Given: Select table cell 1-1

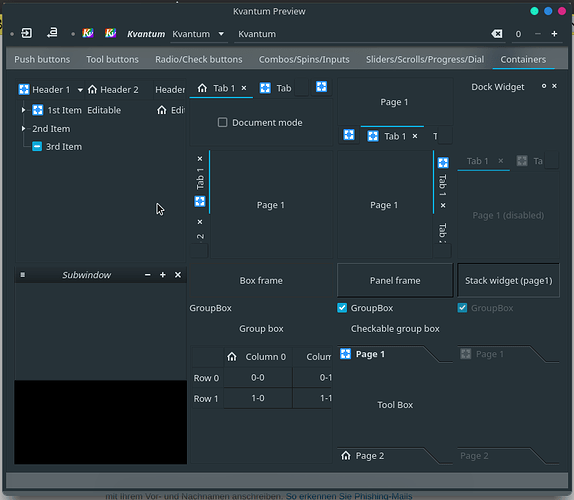Looking at the screenshot, I should click(312, 398).
